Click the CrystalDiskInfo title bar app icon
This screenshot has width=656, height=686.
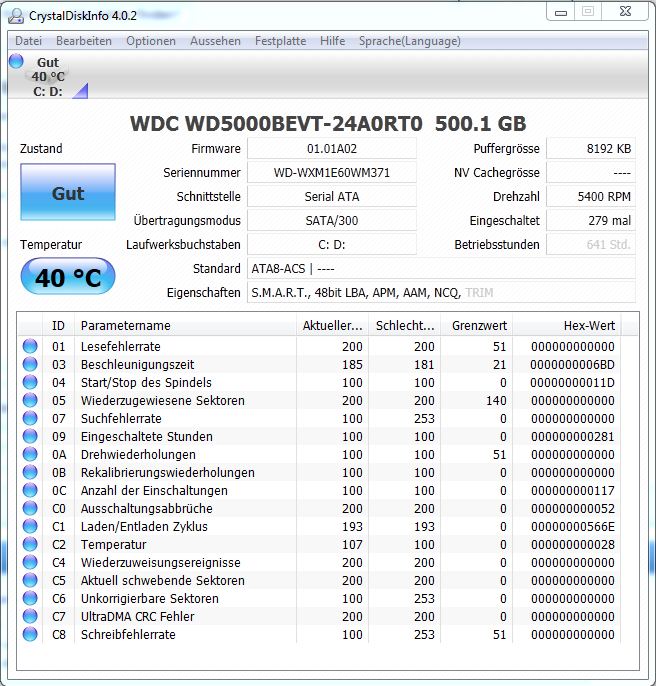pyautogui.click(x=16, y=16)
